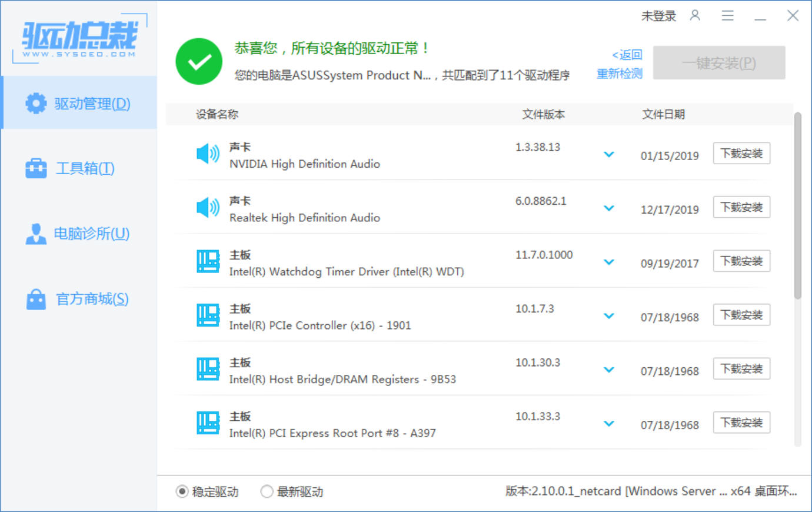The height and width of the screenshot is (512, 812).
Task: Click the 未登录 login text
Action: (x=658, y=16)
